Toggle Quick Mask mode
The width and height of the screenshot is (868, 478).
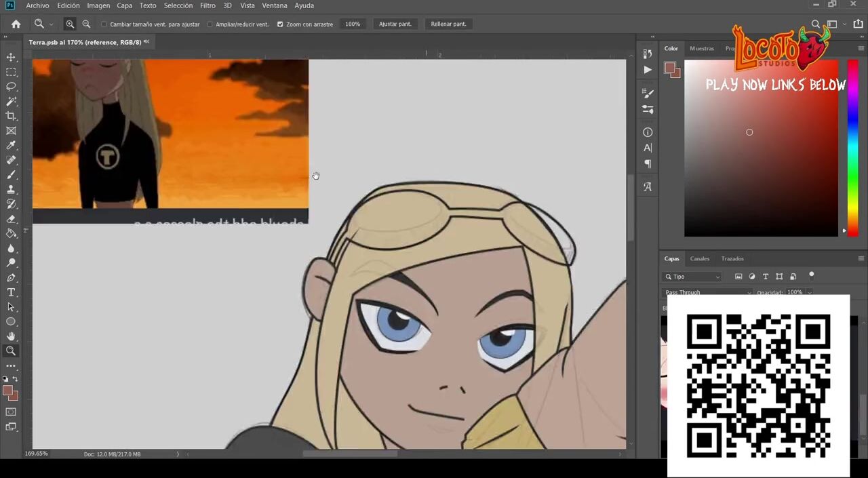(11, 412)
